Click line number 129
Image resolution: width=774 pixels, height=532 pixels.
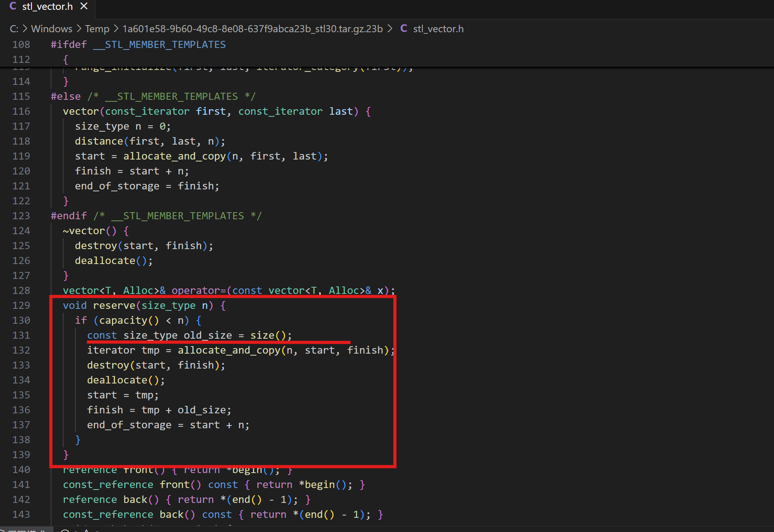(x=21, y=305)
